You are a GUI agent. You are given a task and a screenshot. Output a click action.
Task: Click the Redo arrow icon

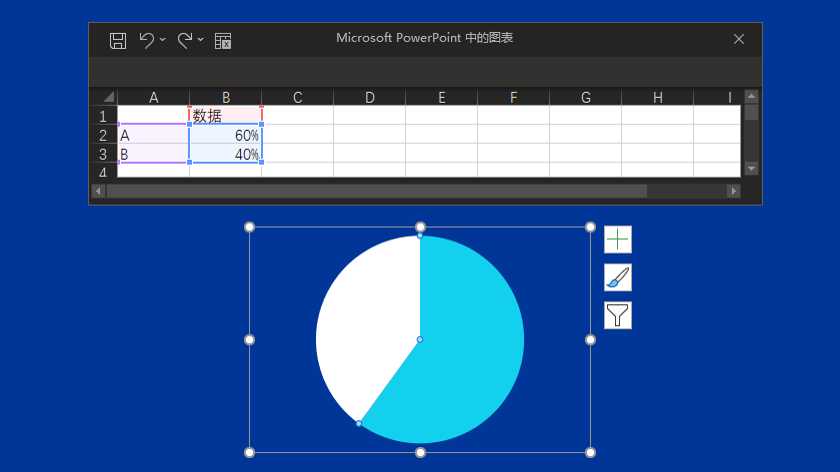point(184,40)
